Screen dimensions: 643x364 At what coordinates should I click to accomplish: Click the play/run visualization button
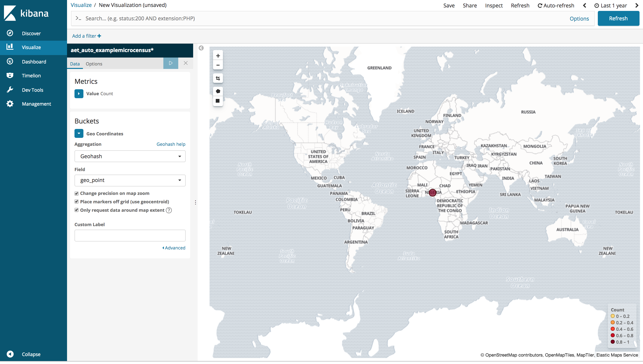(x=171, y=63)
